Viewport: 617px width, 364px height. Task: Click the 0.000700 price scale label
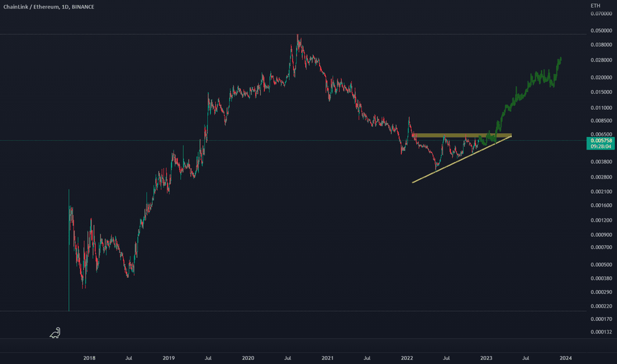tap(601, 248)
